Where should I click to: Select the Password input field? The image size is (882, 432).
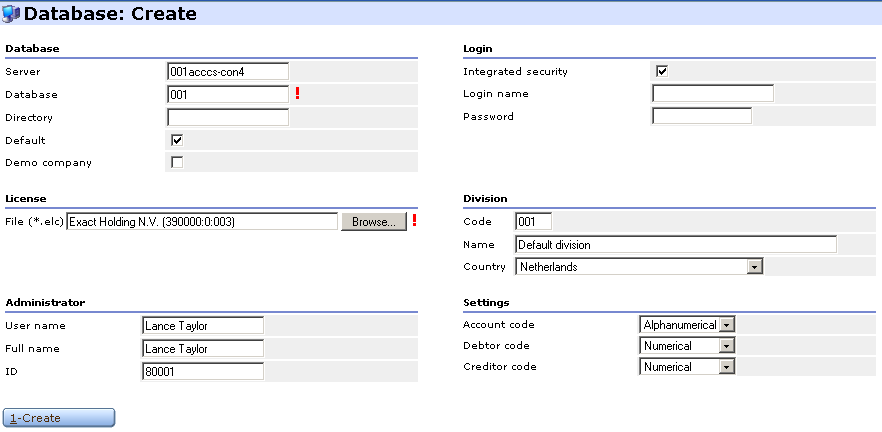tap(702, 116)
